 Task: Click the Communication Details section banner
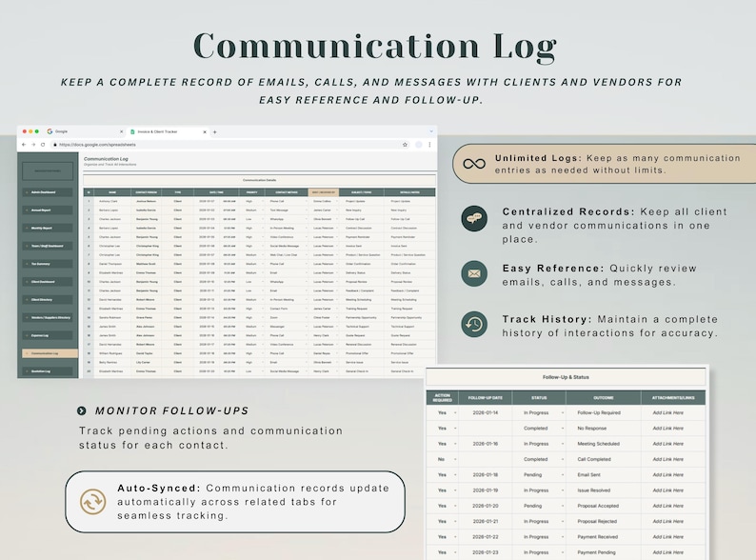click(x=259, y=180)
